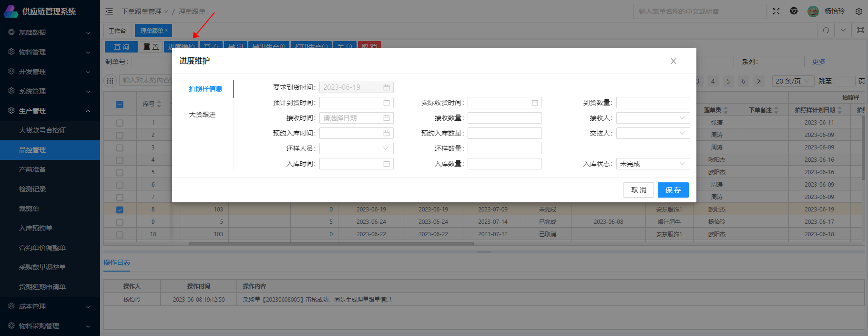Click the refresh icon in tab bar
Screen dimensions: 868x336
coord(826,30)
